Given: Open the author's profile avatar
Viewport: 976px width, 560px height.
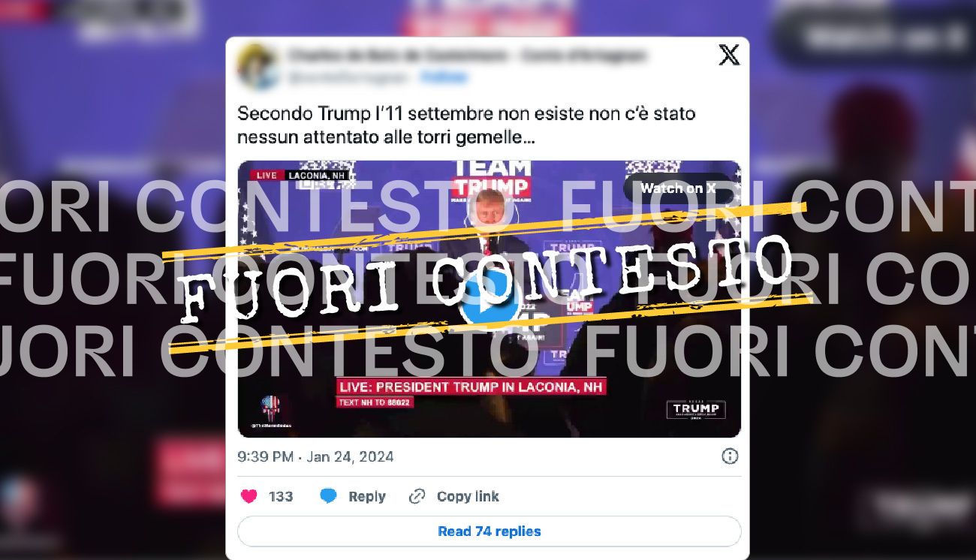Looking at the screenshot, I should 255,66.
